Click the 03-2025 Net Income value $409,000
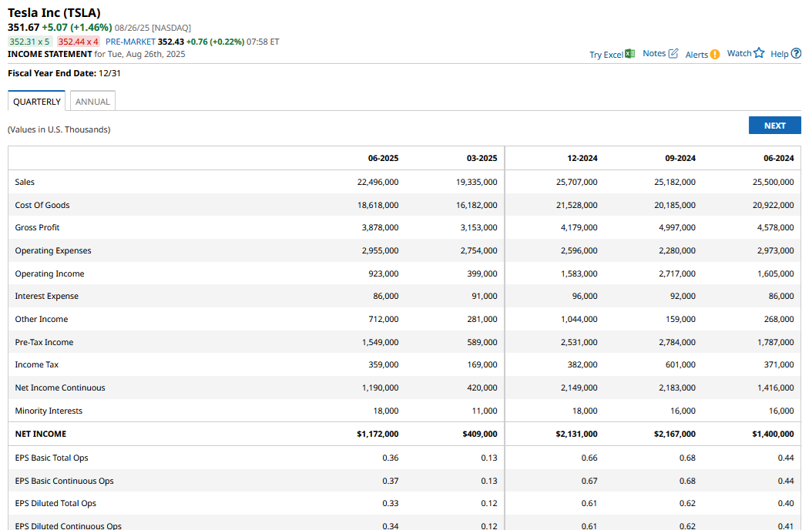Viewport: 812px width, 530px height. click(x=480, y=434)
